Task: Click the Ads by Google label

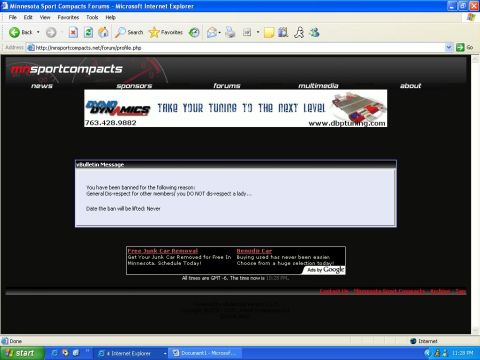Action: tap(325, 270)
